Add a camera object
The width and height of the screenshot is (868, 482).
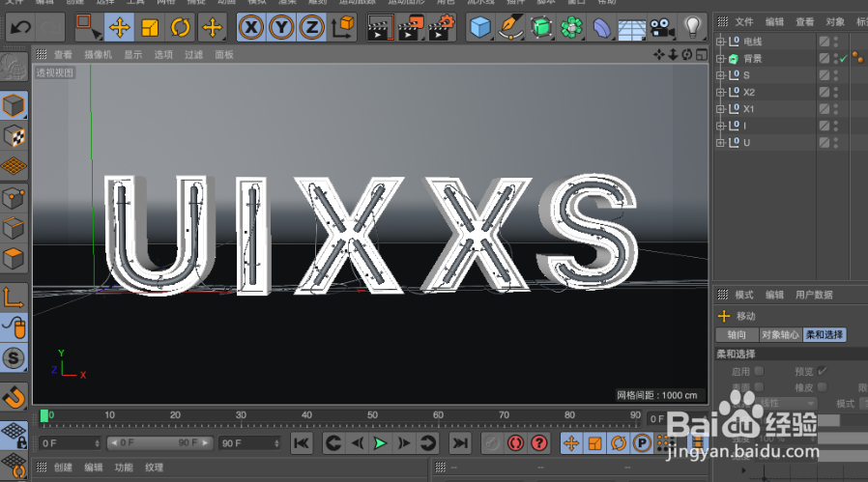coord(662,27)
